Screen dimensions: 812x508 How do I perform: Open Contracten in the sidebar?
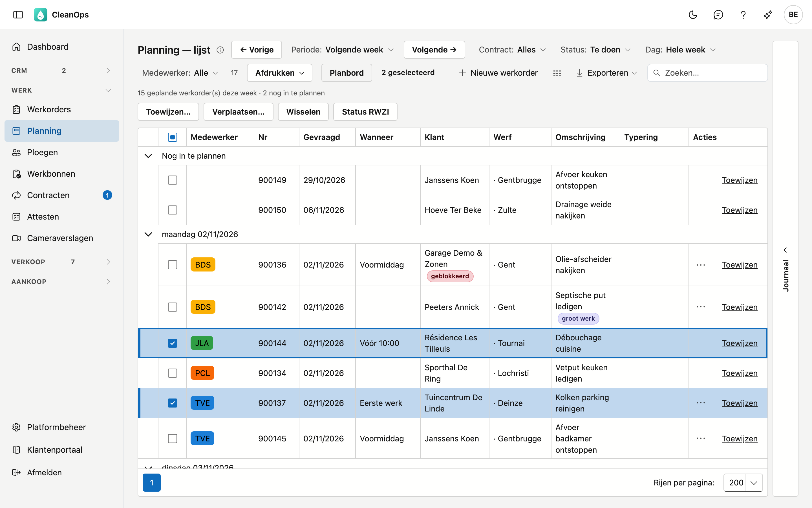pyautogui.click(x=62, y=195)
